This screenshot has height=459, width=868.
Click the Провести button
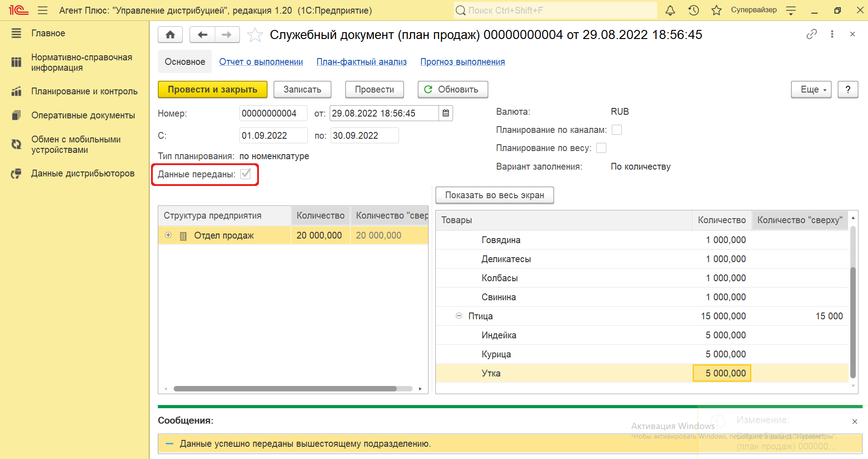pyautogui.click(x=375, y=89)
